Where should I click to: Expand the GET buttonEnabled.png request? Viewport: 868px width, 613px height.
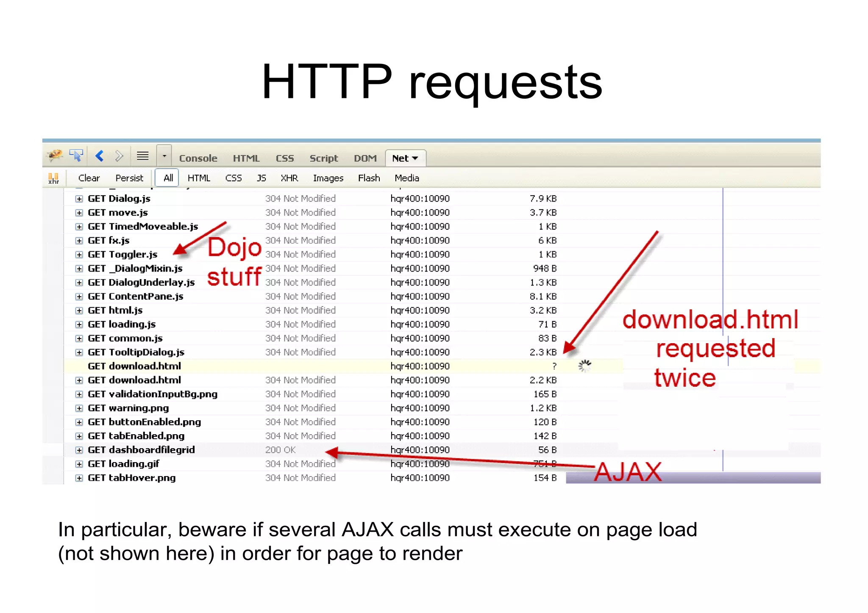click(79, 422)
